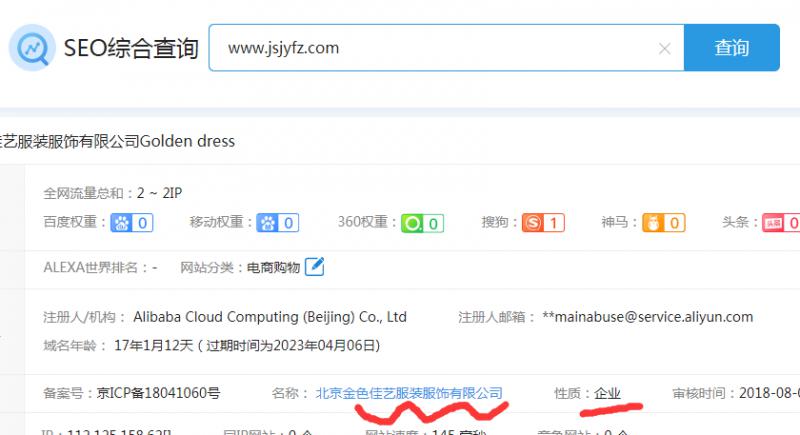Edit website category with the pencil icon
The height and width of the screenshot is (435, 800).
314,267
